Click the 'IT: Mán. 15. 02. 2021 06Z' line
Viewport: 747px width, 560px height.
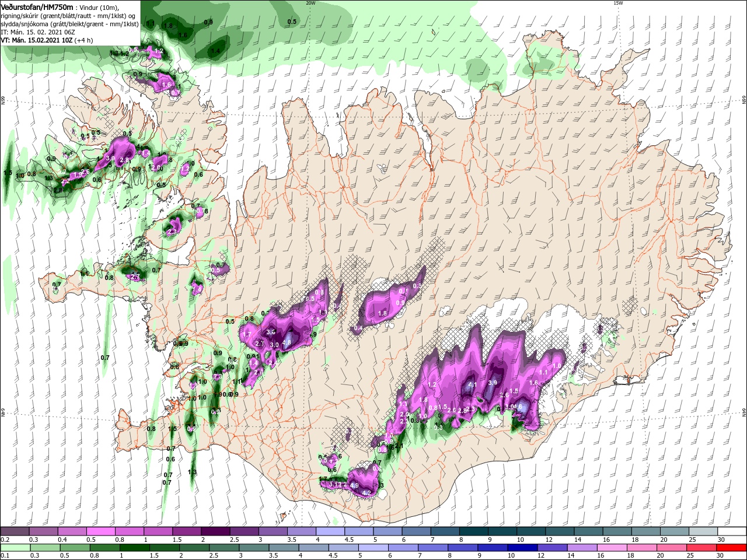click(x=37, y=32)
